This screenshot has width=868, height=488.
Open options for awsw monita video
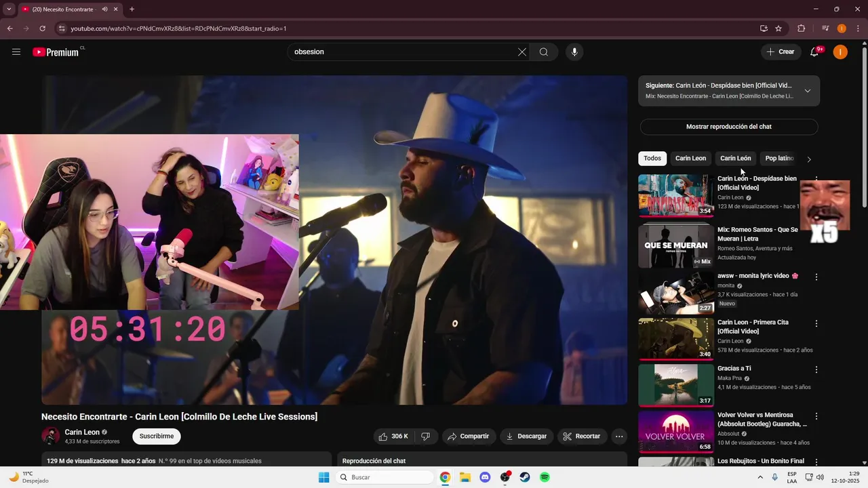(x=816, y=277)
